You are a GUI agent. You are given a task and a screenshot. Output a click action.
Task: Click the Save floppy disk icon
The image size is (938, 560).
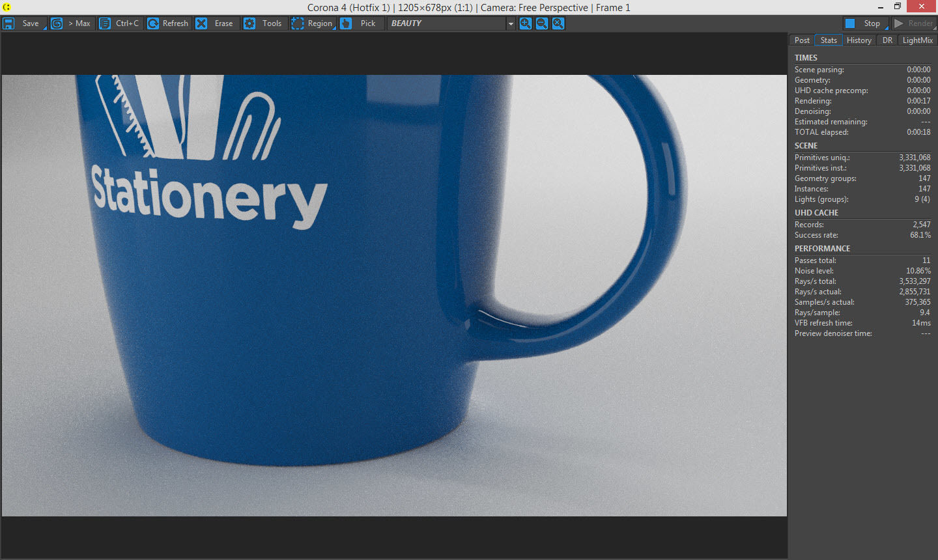click(8, 23)
